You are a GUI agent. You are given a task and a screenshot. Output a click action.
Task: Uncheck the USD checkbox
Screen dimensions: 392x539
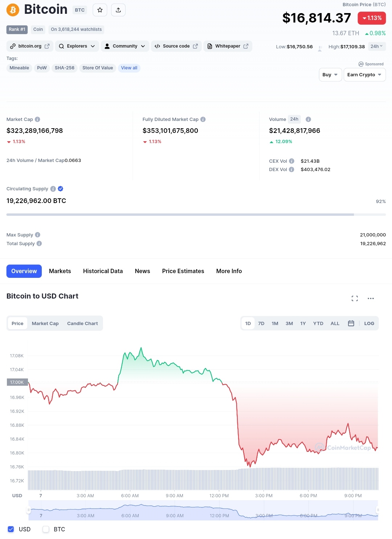pyautogui.click(x=11, y=529)
